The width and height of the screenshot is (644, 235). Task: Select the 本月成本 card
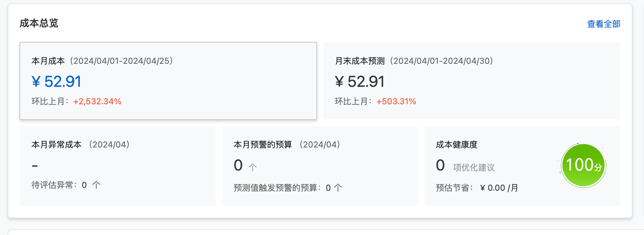(169, 81)
